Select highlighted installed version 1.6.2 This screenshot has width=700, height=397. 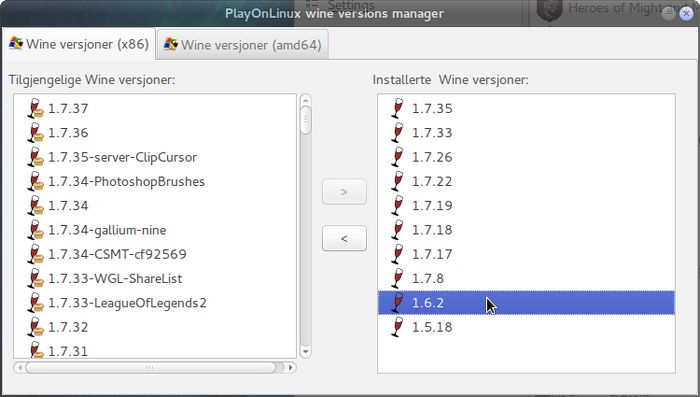click(526, 303)
